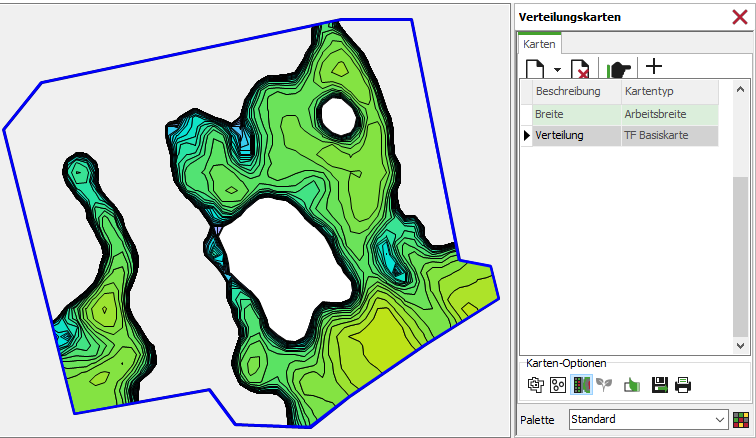Delete map with red X document icon
This screenshot has width=756, height=438.
[x=580, y=68]
